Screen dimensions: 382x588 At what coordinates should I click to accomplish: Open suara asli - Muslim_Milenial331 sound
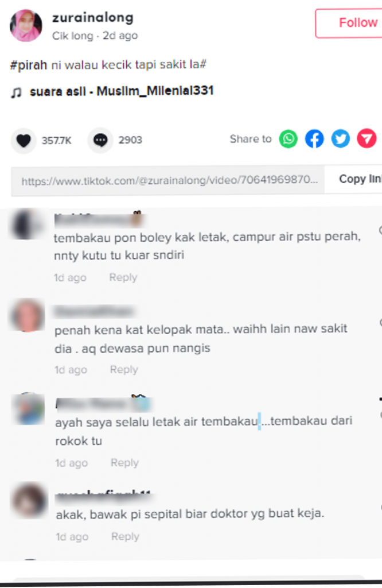click(x=122, y=91)
